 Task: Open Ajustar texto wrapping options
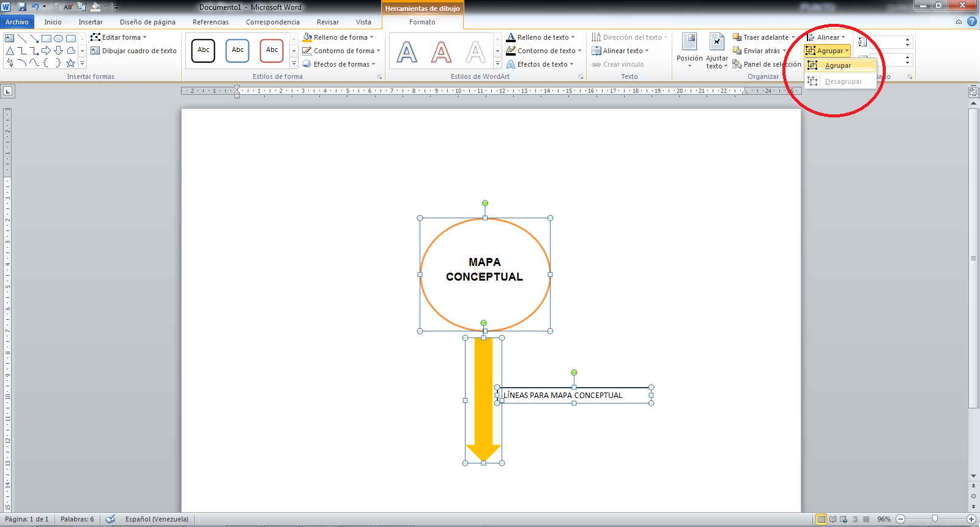coord(717,50)
